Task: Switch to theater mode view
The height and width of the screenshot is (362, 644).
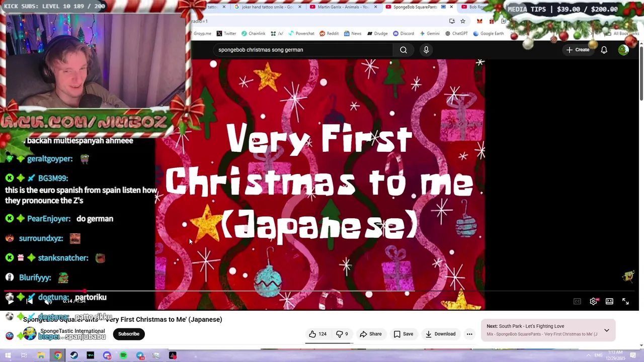Action: coord(609,301)
